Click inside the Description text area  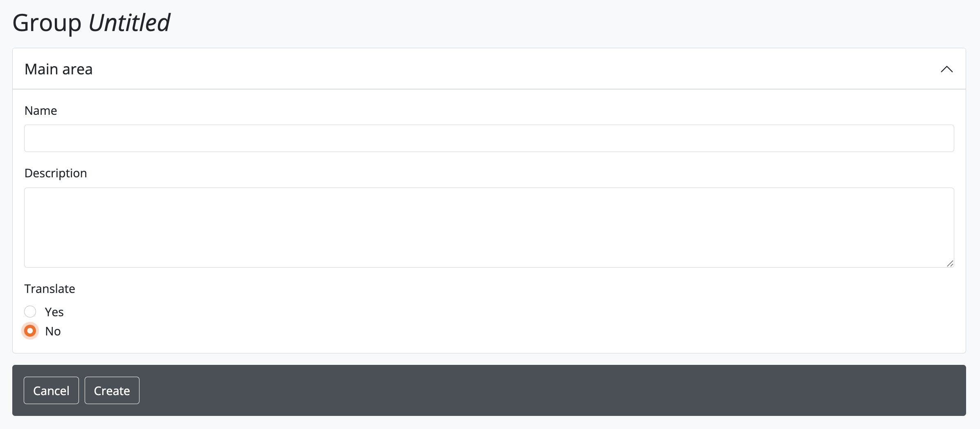pos(489,227)
